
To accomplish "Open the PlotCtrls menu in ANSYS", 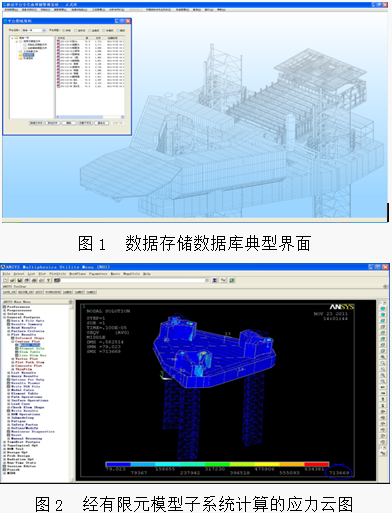I will pyautogui.click(x=58, y=274).
